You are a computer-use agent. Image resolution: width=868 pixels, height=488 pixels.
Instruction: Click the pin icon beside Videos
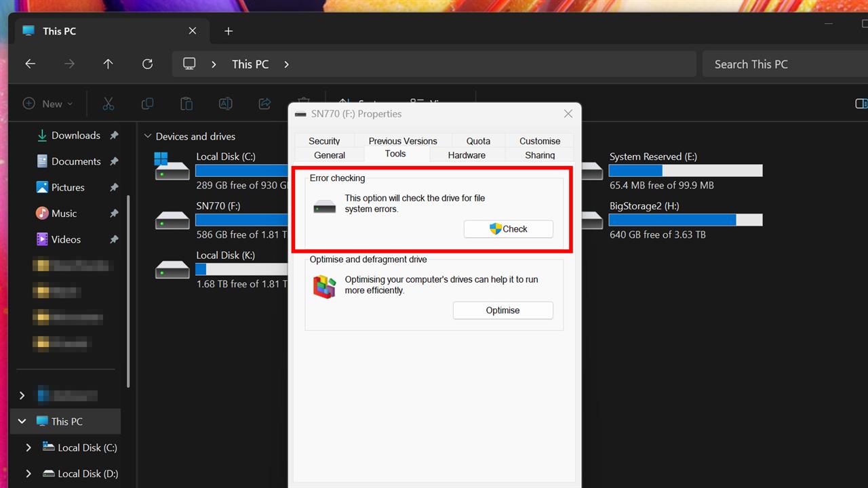(114, 239)
